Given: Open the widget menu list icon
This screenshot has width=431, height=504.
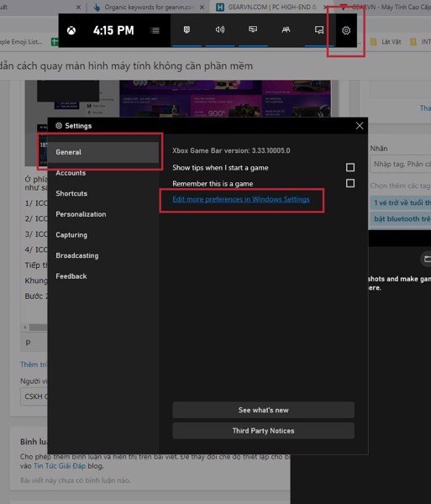Looking at the screenshot, I should (x=155, y=30).
